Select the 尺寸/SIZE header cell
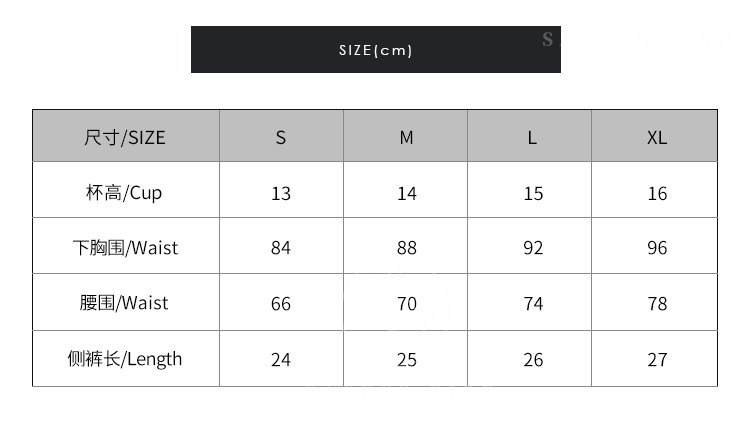This screenshot has width=750, height=433. (125, 137)
